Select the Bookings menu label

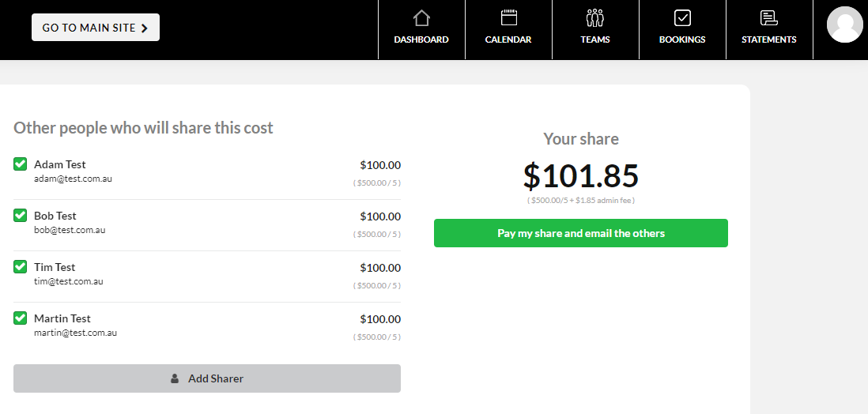click(x=682, y=40)
